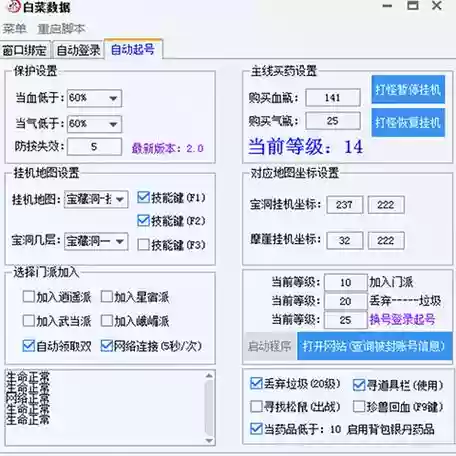This screenshot has width=456, height=456.
Task: Click the log scrollbar down arrow
Action: point(209,440)
